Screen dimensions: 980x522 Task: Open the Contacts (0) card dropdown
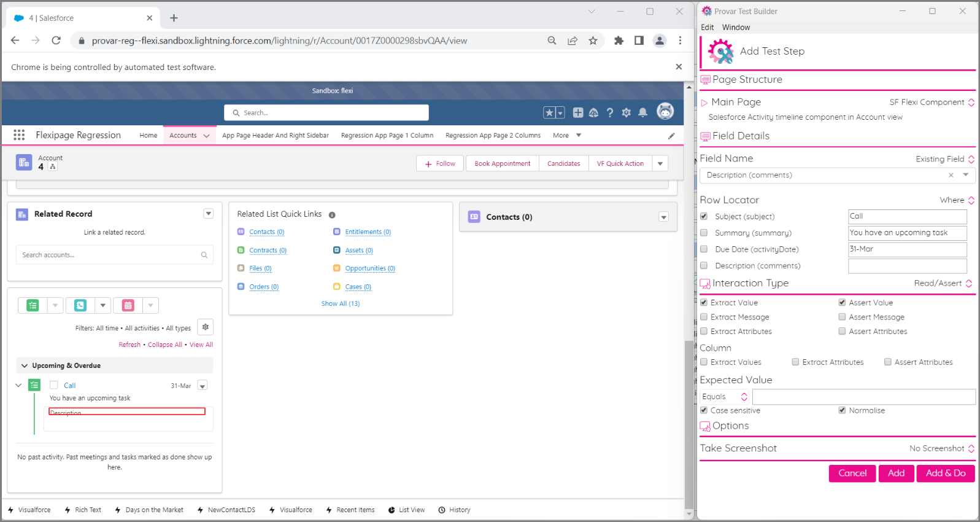click(663, 217)
